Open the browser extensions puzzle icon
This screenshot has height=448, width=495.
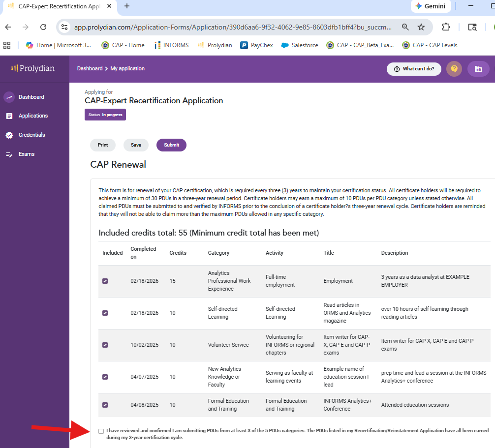pyautogui.click(x=446, y=27)
